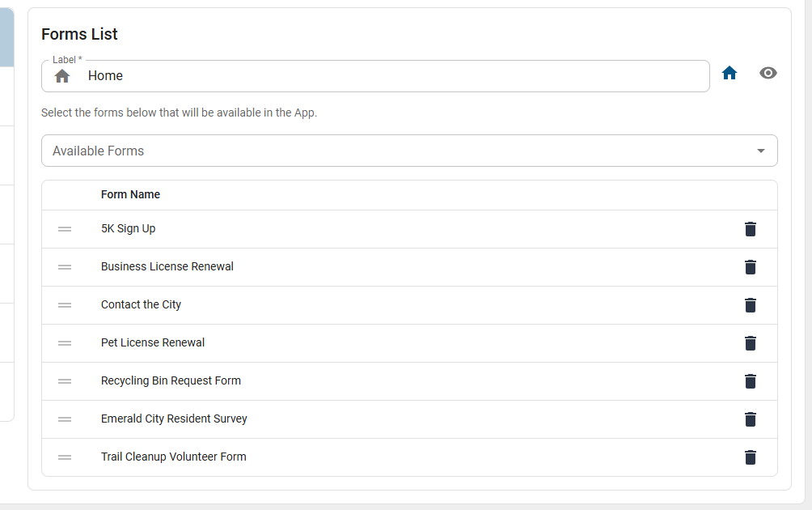Click the Home label input field
Screen dimensions: 812x510
coord(375,76)
